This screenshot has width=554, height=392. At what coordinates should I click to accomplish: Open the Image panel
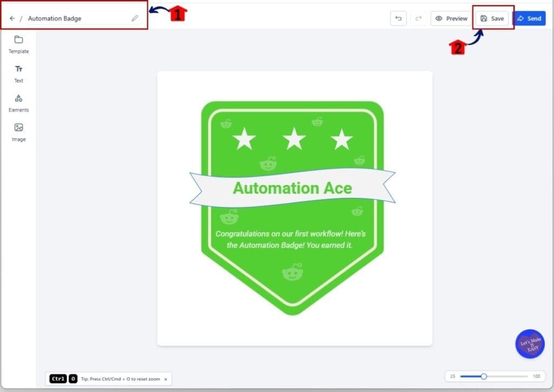[18, 132]
